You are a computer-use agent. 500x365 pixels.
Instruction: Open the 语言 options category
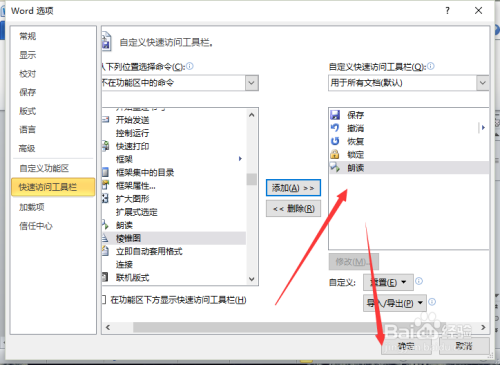click(x=28, y=130)
